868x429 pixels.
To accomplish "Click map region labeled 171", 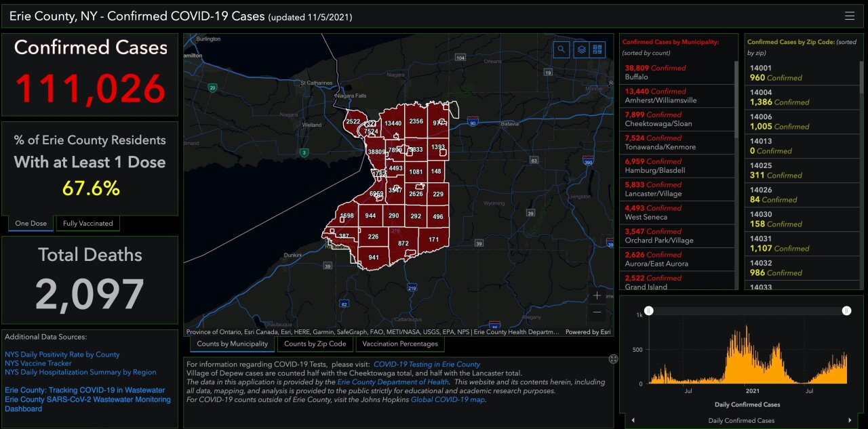I will point(433,240).
